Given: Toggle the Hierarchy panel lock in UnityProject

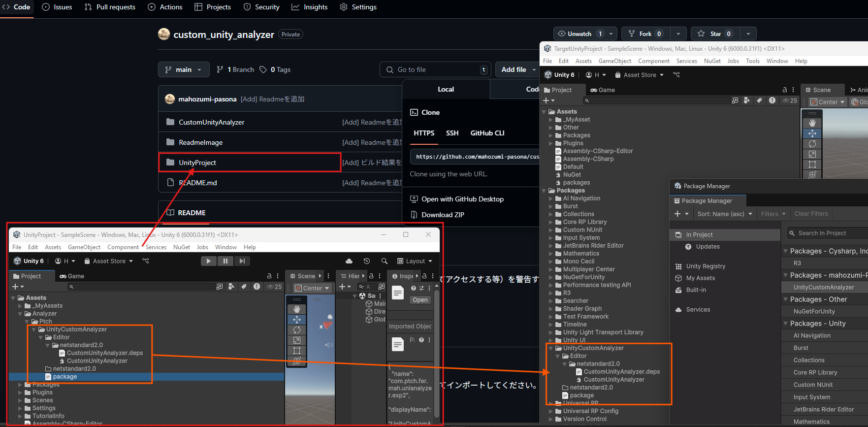Looking at the screenshot, I should (372, 276).
